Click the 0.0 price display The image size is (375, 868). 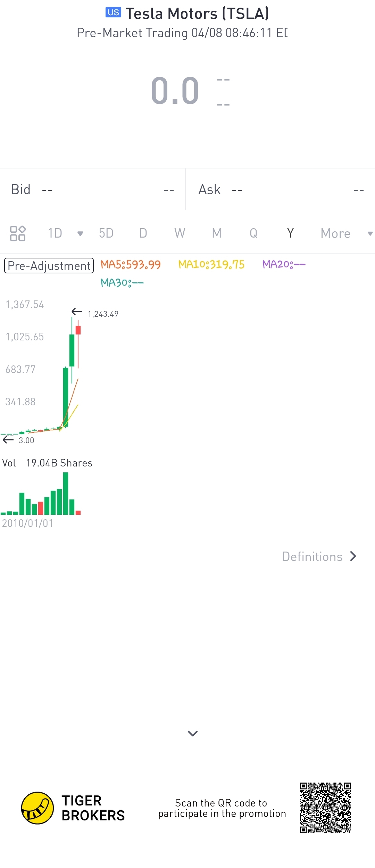pos(175,91)
